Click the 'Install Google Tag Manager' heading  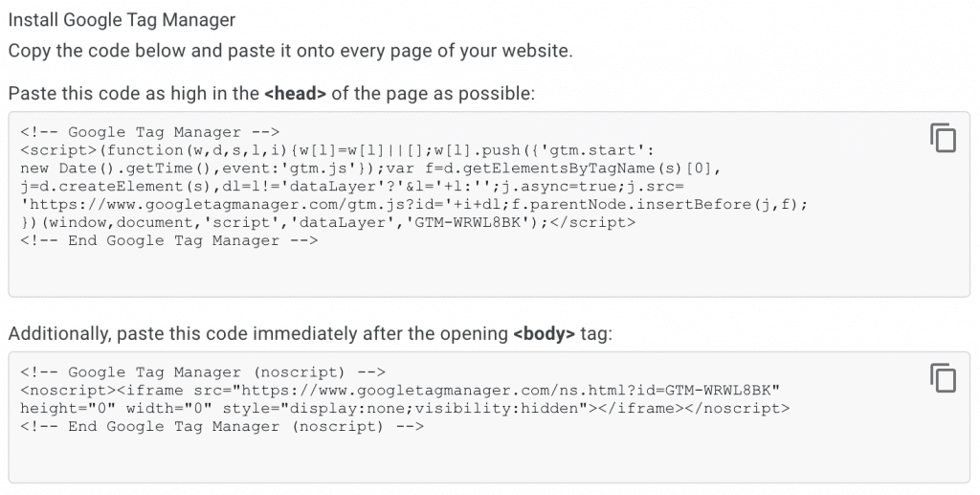[x=122, y=20]
